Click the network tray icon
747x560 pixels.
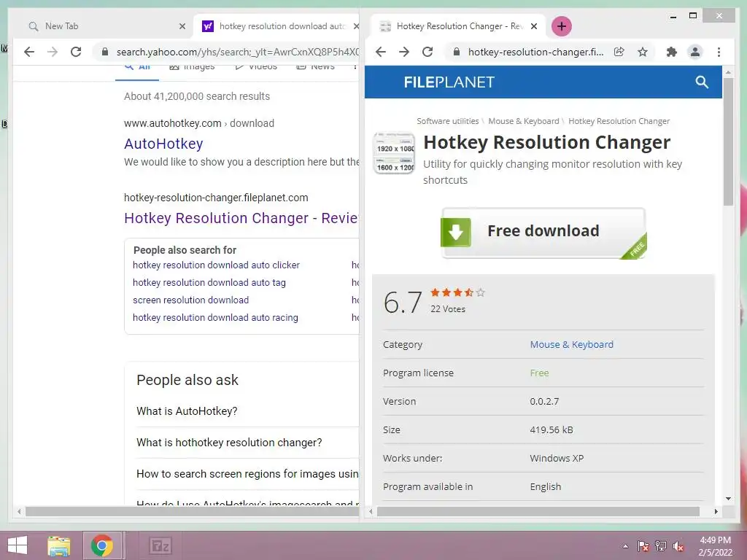tap(661, 546)
